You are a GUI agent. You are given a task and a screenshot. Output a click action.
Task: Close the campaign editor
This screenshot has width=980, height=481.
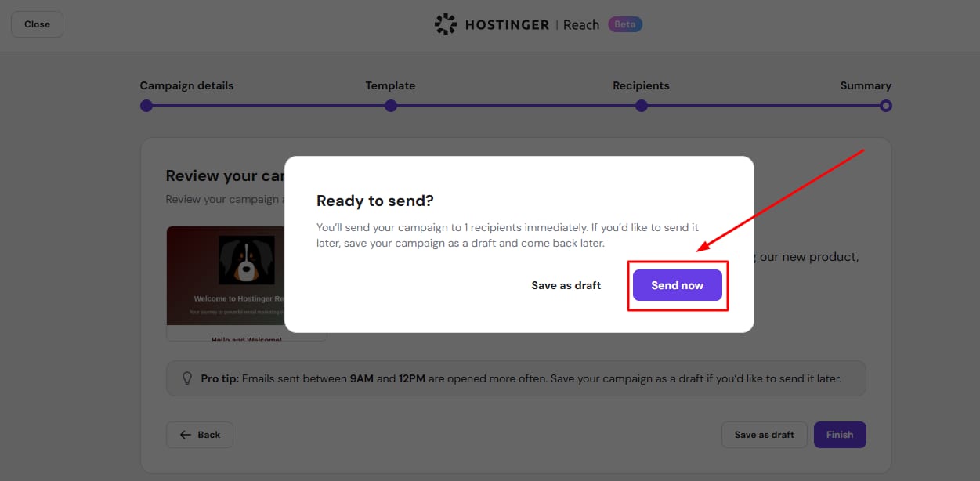37,24
